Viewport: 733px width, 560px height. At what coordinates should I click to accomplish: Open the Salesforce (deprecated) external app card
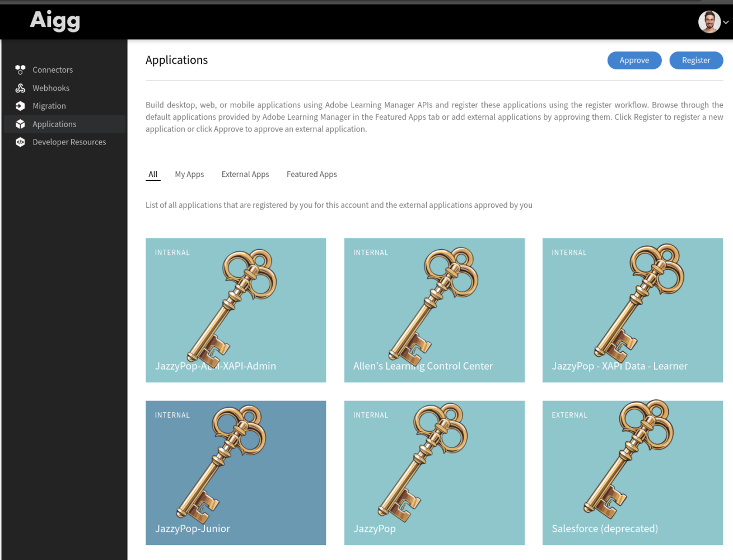point(632,473)
